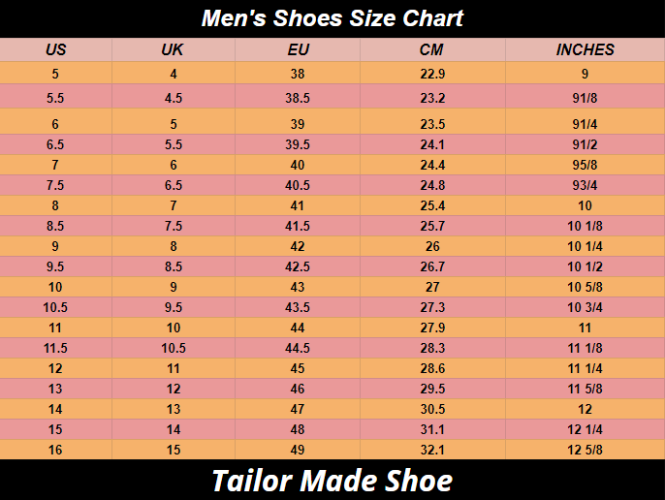Image resolution: width=665 pixels, height=500 pixels.
Task: Click the 22.9 CM cell
Action: pyautogui.click(x=432, y=74)
